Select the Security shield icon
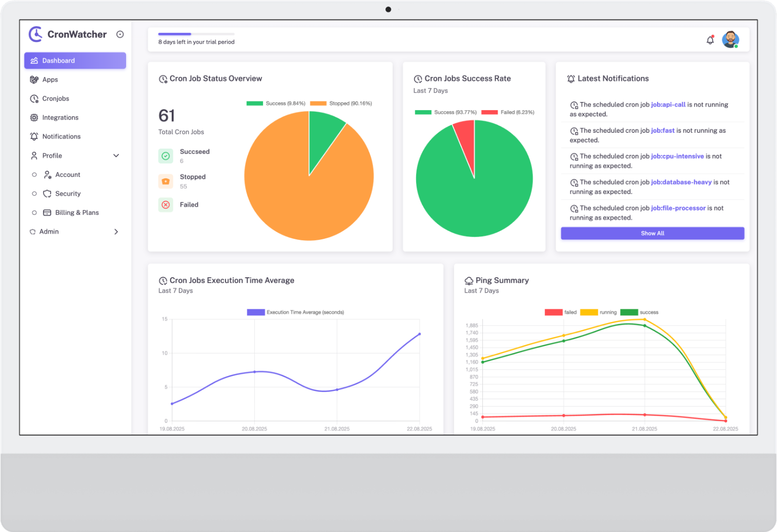777x532 pixels. pos(47,193)
